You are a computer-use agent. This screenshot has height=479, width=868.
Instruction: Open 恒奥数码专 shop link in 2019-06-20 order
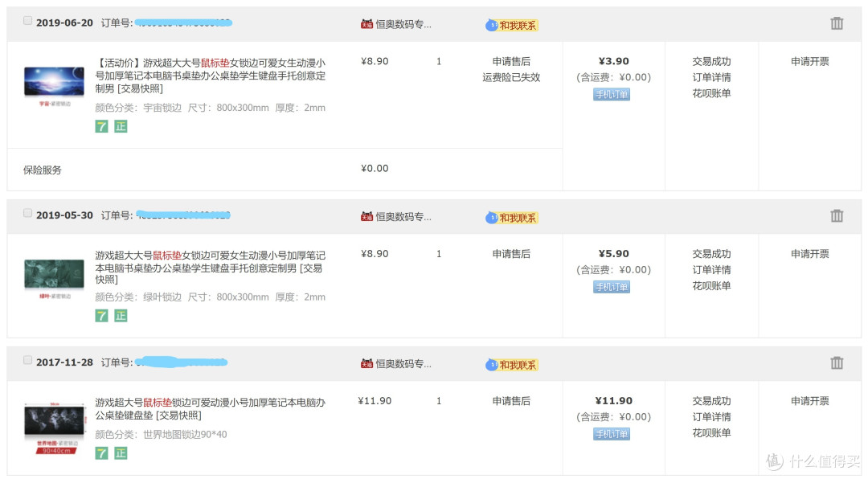(403, 24)
